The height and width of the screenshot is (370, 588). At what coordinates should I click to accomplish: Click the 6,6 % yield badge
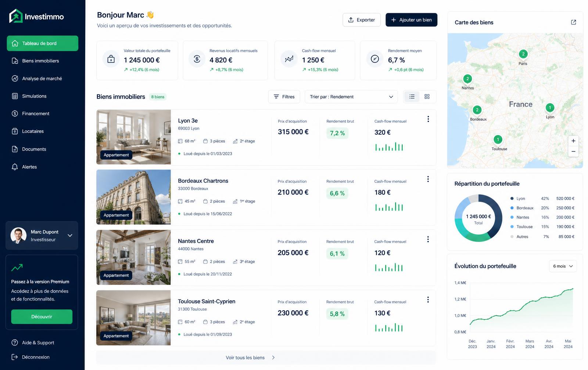click(337, 193)
